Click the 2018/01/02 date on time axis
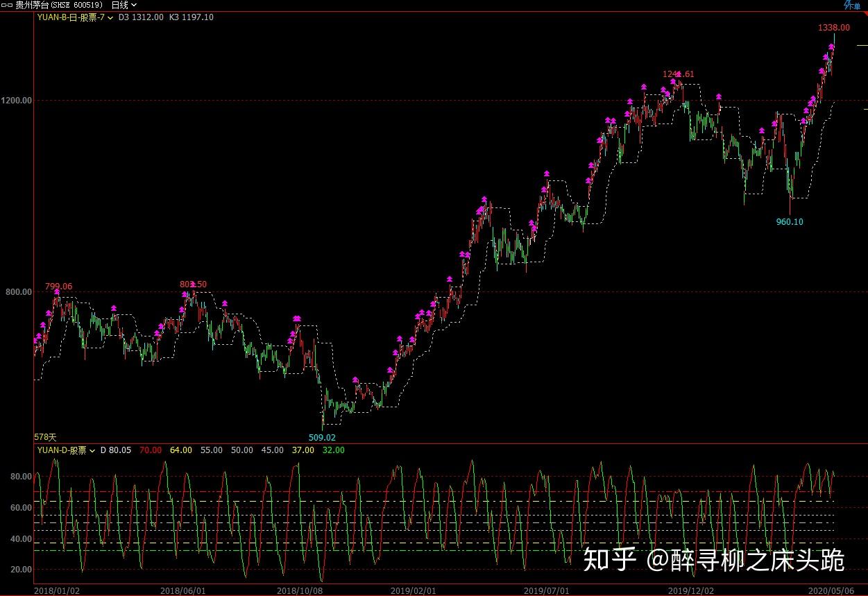Screen dimensions: 868x596 point(57,590)
